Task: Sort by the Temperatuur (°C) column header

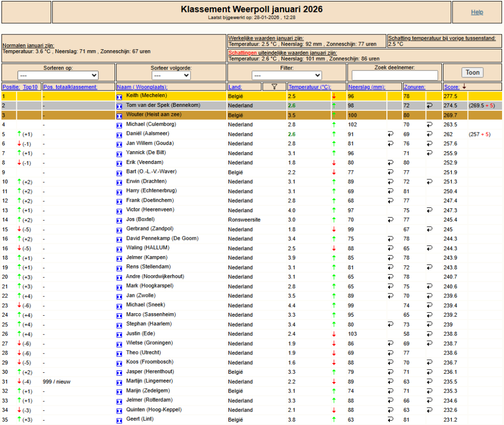Action: [x=310, y=87]
